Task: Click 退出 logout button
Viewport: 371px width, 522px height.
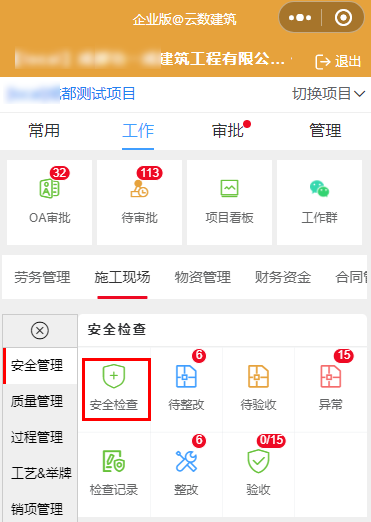Action: click(x=338, y=61)
